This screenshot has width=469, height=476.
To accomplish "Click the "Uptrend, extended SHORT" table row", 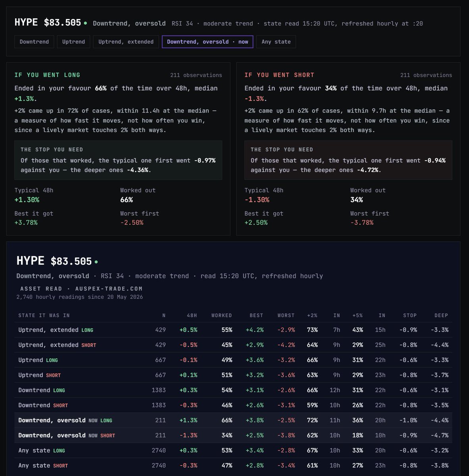I will click(233, 345).
